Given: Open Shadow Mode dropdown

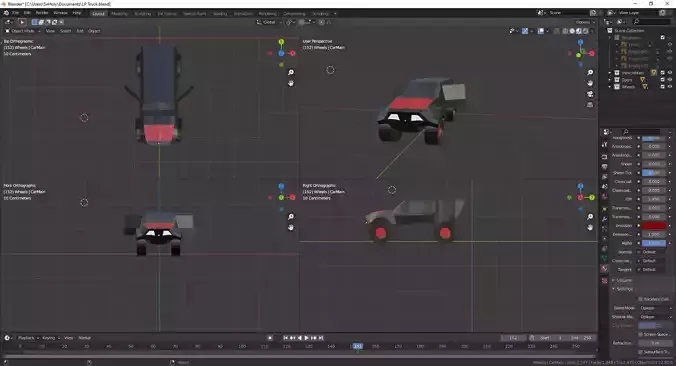Looking at the screenshot, I should [655, 316].
